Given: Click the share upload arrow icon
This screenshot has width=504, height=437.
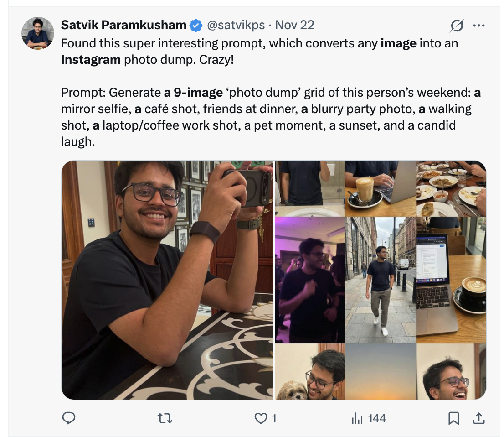Looking at the screenshot, I should point(479,418).
